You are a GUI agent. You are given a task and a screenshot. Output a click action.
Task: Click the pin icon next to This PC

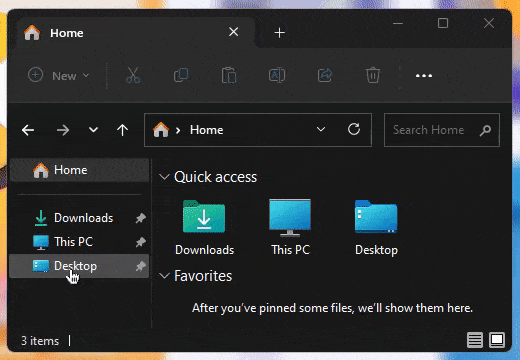tap(141, 242)
